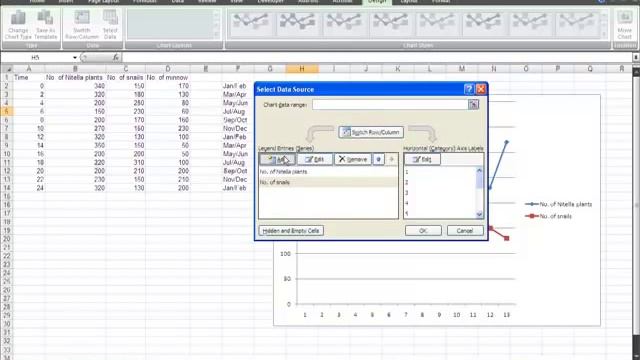Click cell with value 340
The height and width of the screenshot is (360, 640).
click(75, 86)
